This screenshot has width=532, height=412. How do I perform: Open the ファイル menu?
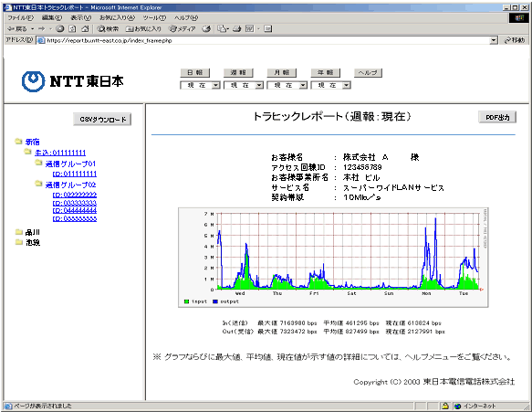point(20,17)
